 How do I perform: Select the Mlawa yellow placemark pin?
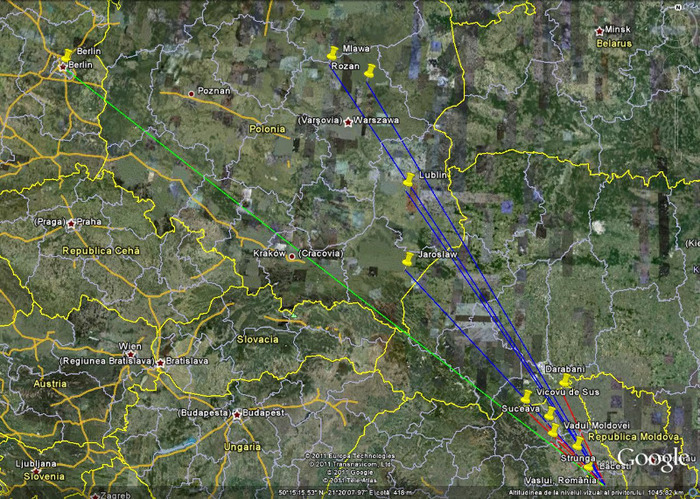click(333, 52)
